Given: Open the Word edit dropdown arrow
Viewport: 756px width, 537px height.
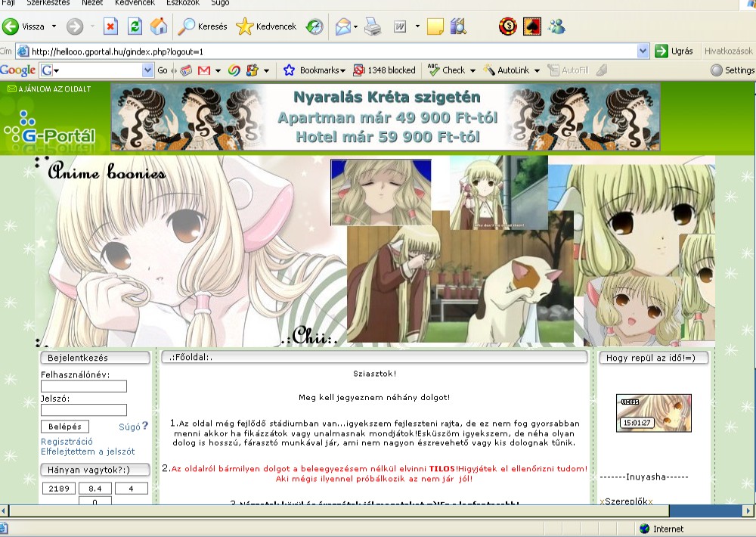Looking at the screenshot, I should [x=417, y=26].
